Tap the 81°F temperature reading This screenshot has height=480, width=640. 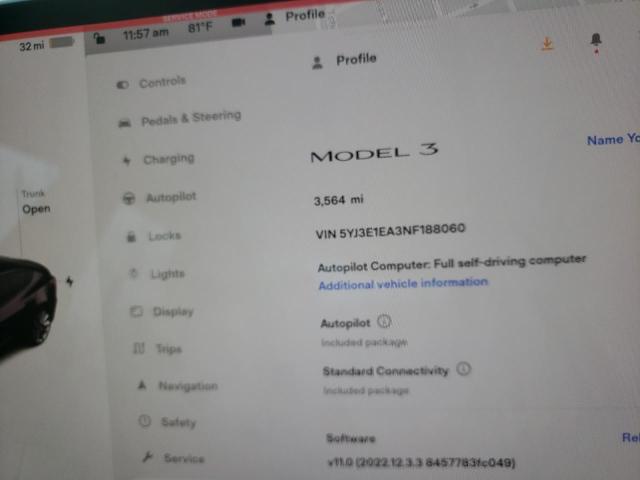point(200,28)
